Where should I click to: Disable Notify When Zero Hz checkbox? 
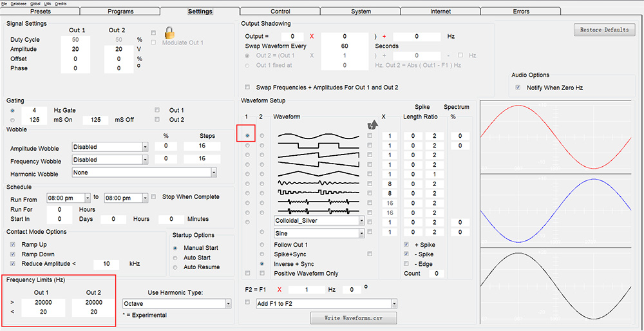tap(518, 88)
